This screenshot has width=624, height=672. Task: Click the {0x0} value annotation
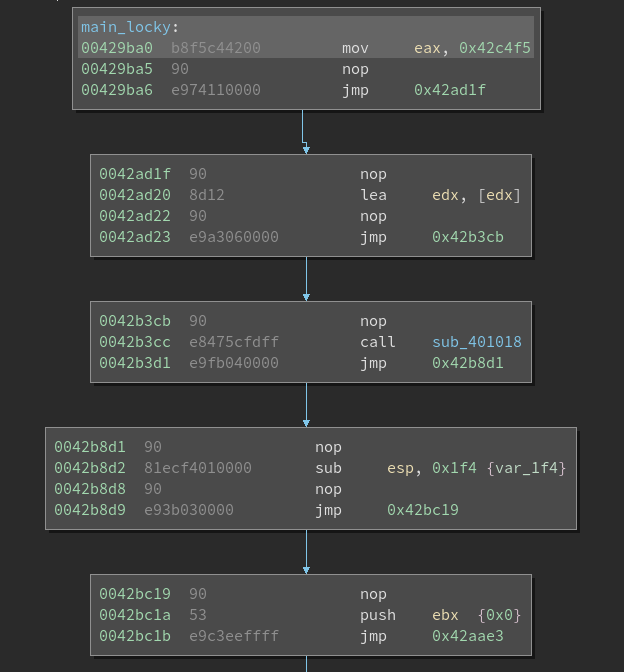(x=499, y=615)
